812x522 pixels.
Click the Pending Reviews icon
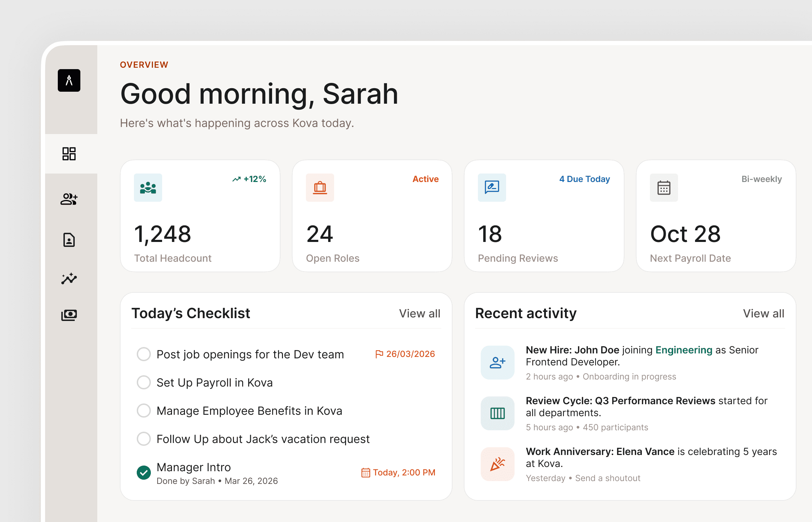pos(492,188)
